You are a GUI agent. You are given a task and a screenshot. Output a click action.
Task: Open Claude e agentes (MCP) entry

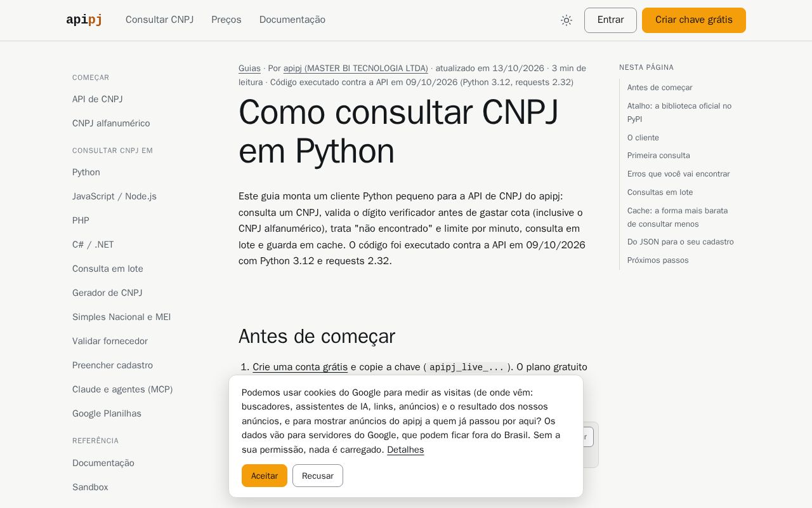coord(122,389)
